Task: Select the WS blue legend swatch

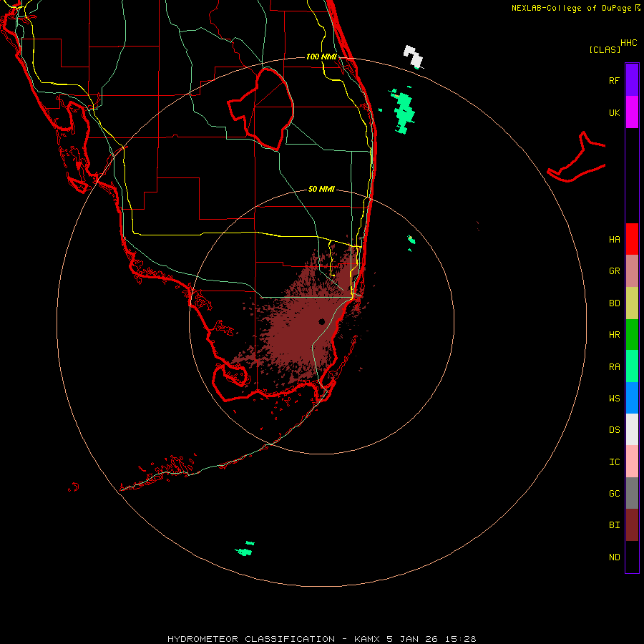Action: pyautogui.click(x=632, y=398)
